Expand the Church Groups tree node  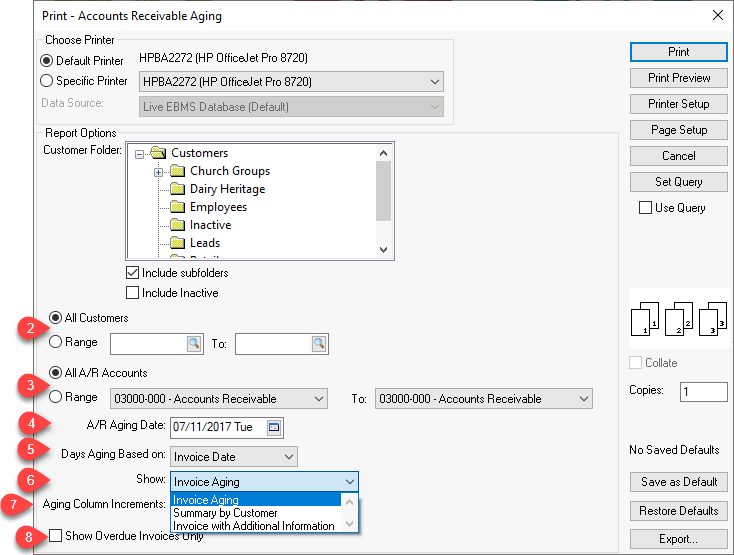tap(158, 171)
